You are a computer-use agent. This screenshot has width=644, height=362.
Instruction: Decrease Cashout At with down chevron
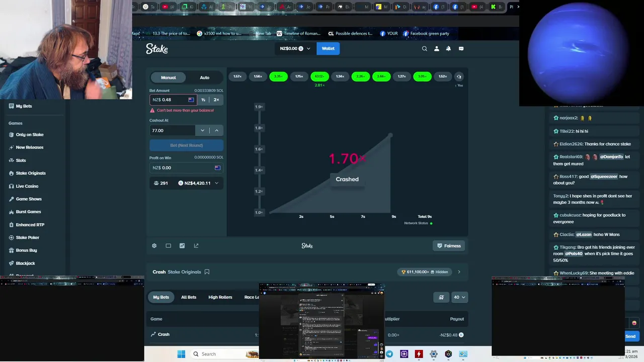tap(203, 130)
